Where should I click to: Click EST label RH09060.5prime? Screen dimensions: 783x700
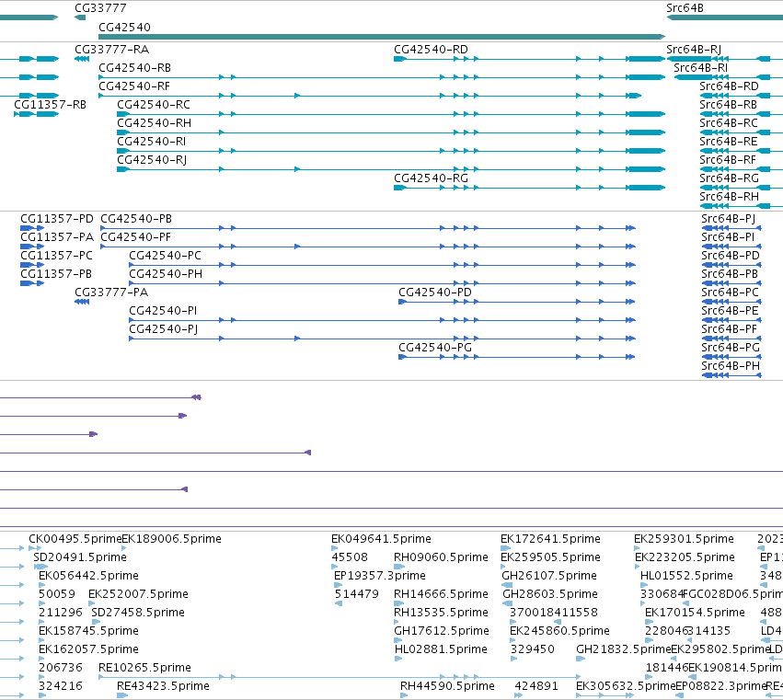(441, 557)
